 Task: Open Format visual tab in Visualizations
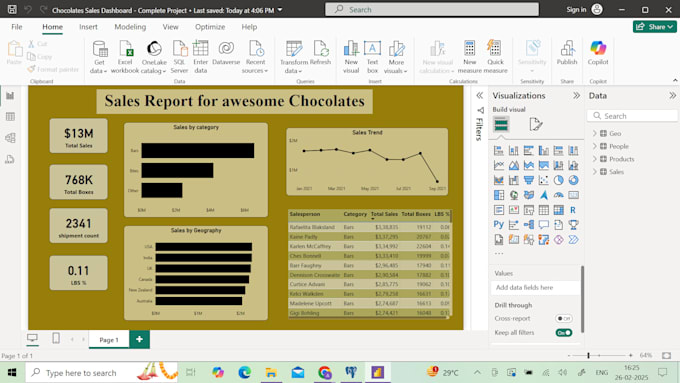pyautogui.click(x=536, y=124)
